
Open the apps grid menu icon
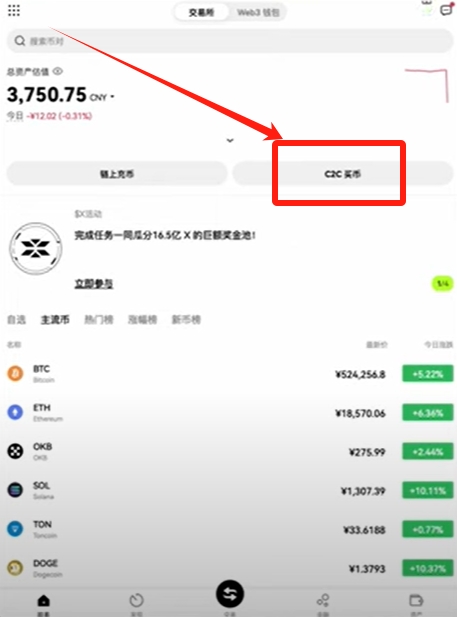14,11
